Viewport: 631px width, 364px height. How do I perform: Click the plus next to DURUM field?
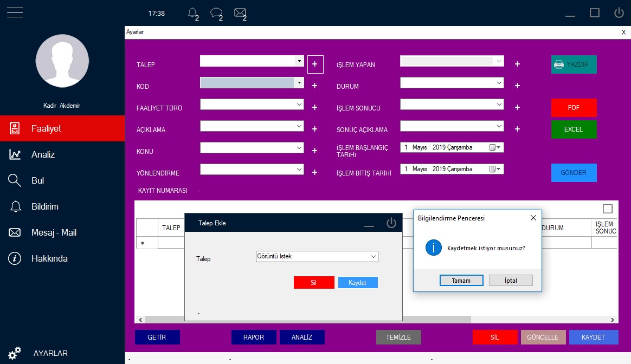517,86
